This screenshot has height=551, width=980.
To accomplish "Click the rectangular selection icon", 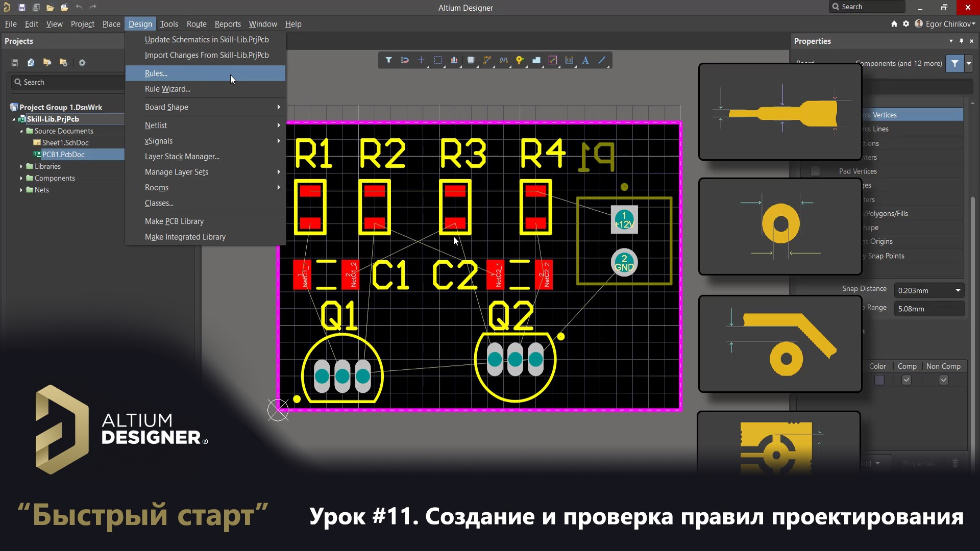I will point(438,60).
